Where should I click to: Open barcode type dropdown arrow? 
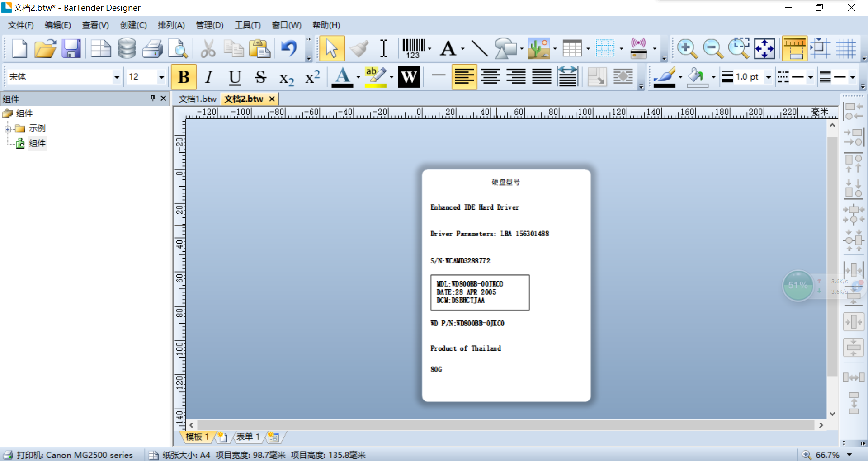point(429,49)
